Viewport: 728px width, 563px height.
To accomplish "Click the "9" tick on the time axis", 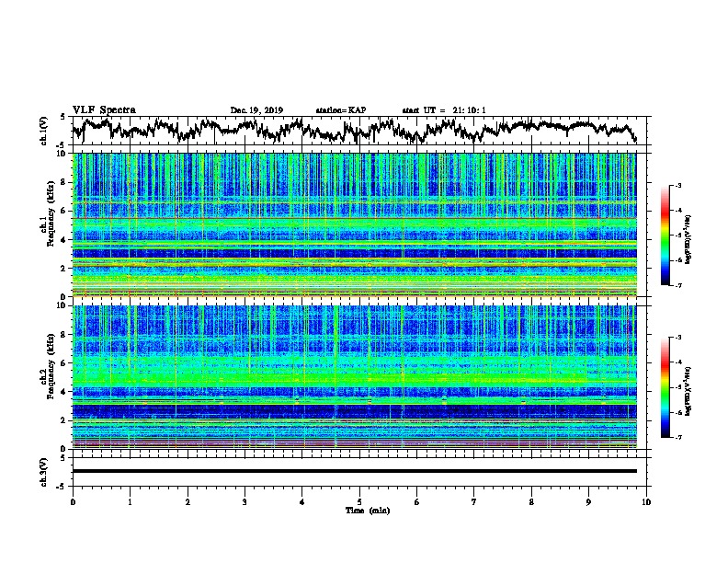I will click(x=588, y=502).
